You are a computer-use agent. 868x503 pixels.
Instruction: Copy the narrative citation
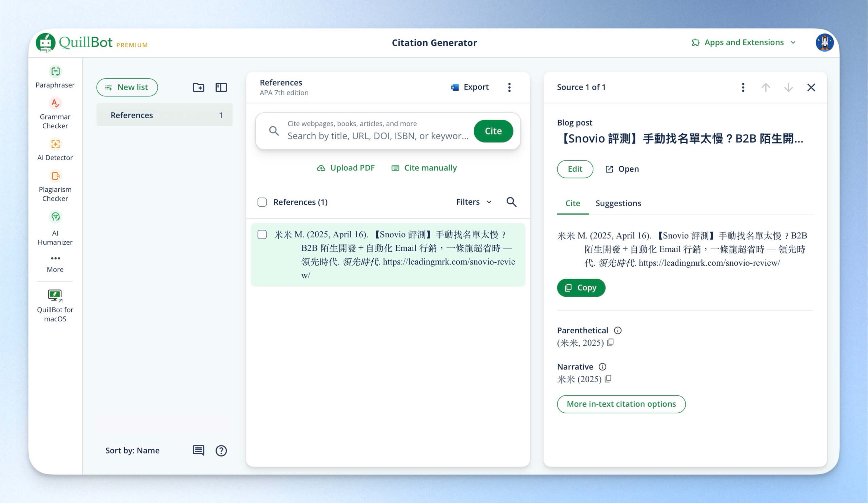(x=608, y=378)
